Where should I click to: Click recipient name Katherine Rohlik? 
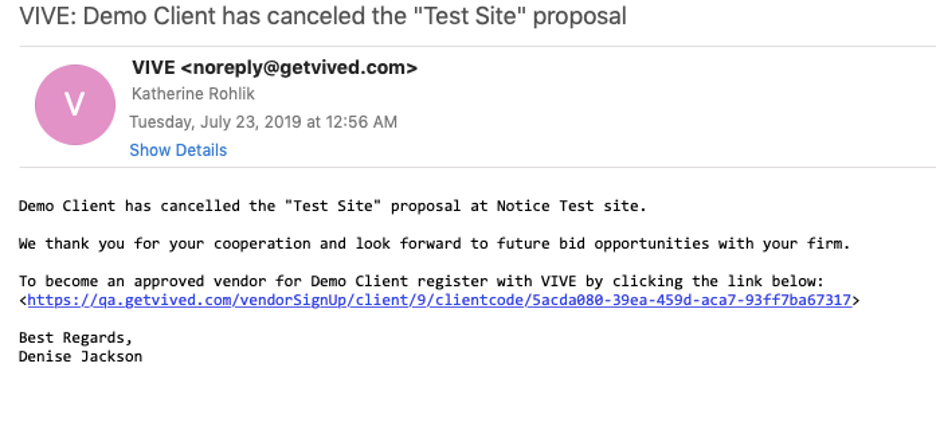[x=193, y=94]
